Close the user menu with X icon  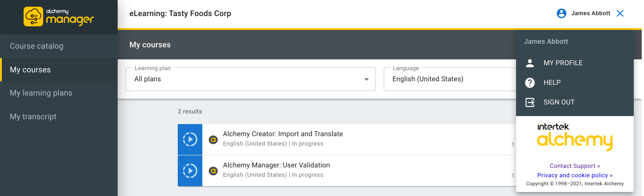pos(620,13)
